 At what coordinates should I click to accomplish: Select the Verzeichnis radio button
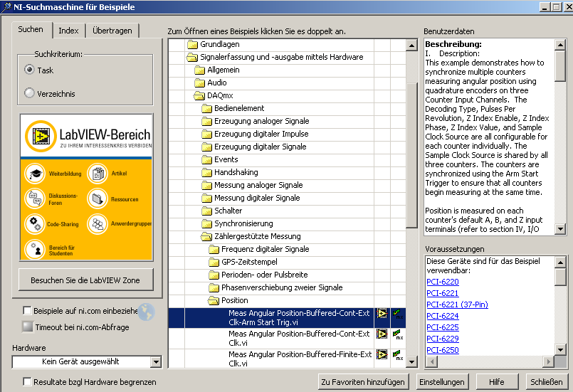30,93
